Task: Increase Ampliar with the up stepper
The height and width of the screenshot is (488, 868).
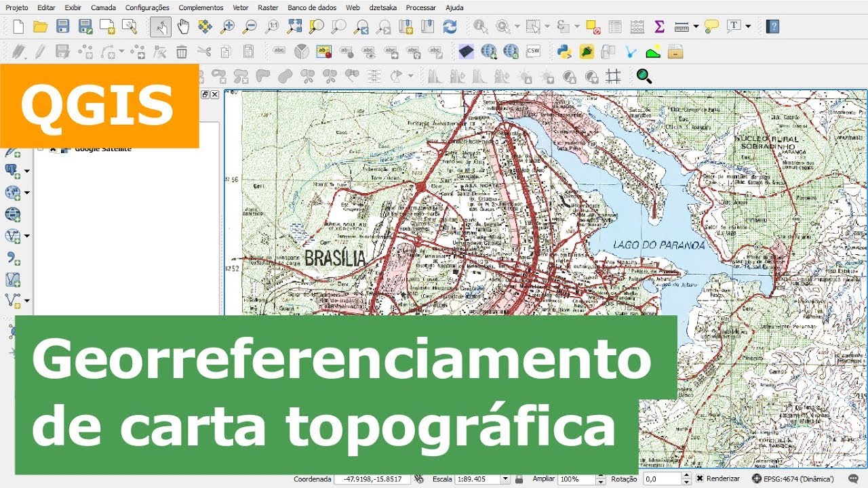Action: [601, 476]
